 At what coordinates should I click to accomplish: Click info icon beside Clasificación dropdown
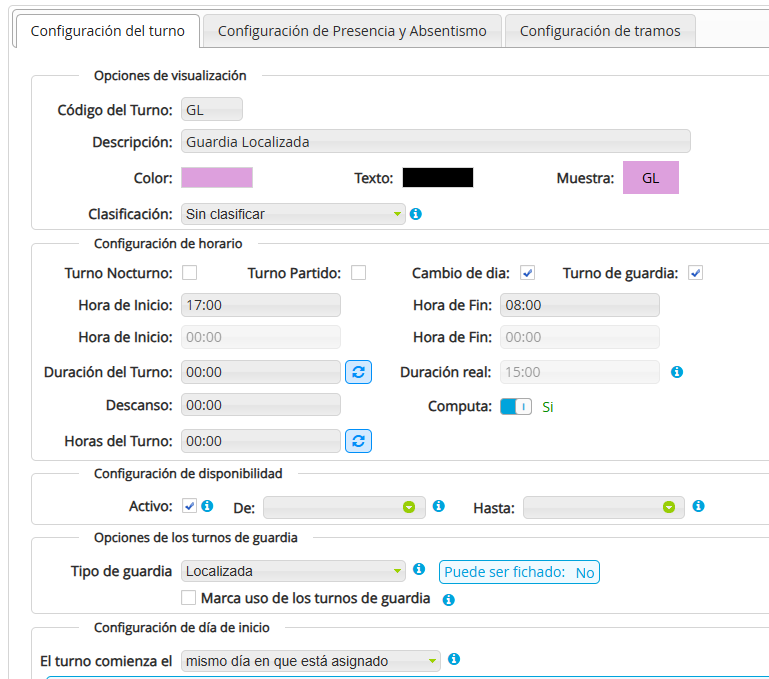[416, 214]
